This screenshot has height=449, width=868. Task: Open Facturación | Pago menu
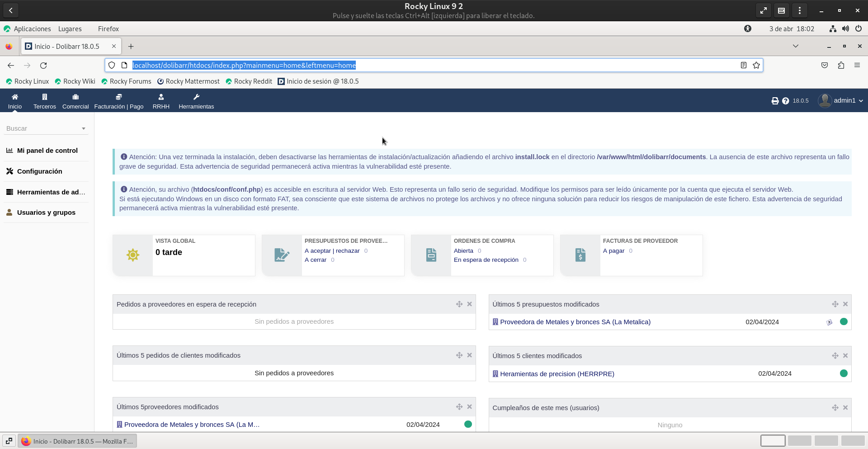click(x=119, y=101)
